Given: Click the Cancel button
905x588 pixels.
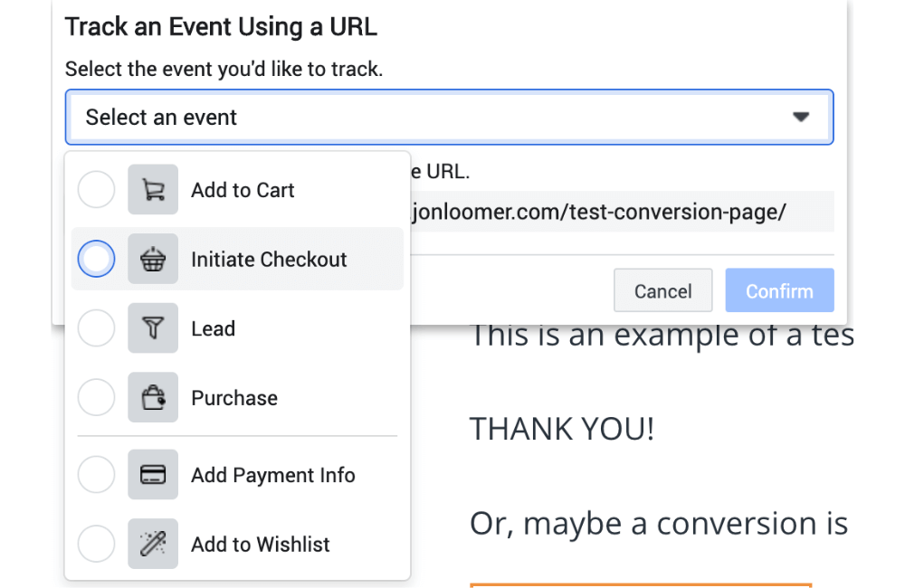Looking at the screenshot, I should click(x=662, y=289).
